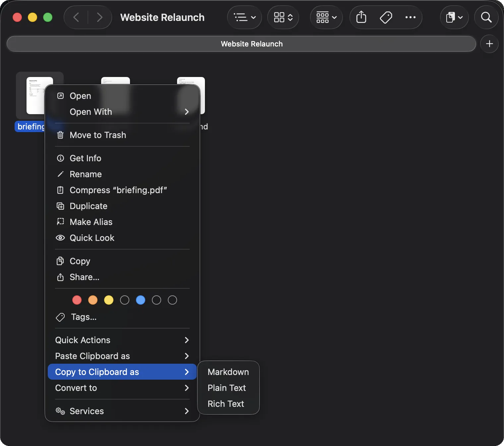Click Compress “briefing.pdf”

[122, 190]
